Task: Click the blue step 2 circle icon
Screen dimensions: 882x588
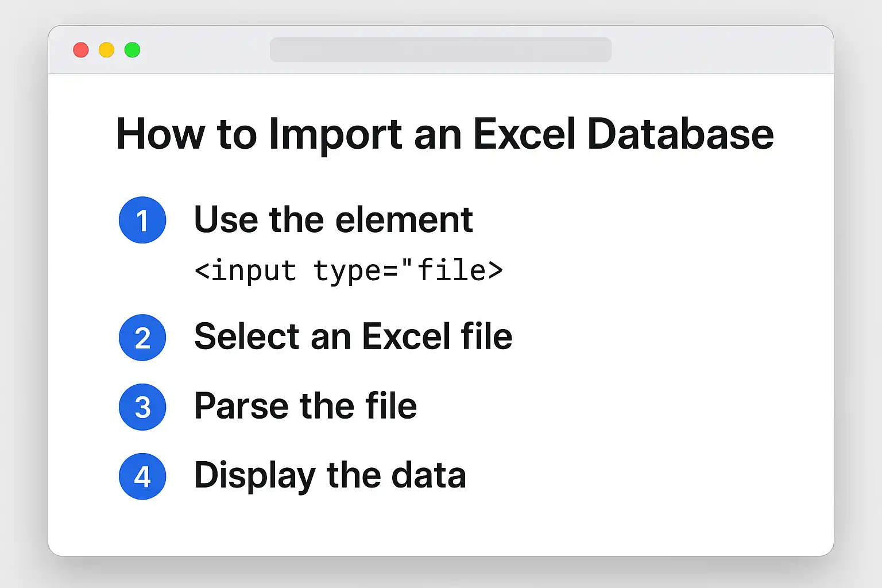Action: 142,338
